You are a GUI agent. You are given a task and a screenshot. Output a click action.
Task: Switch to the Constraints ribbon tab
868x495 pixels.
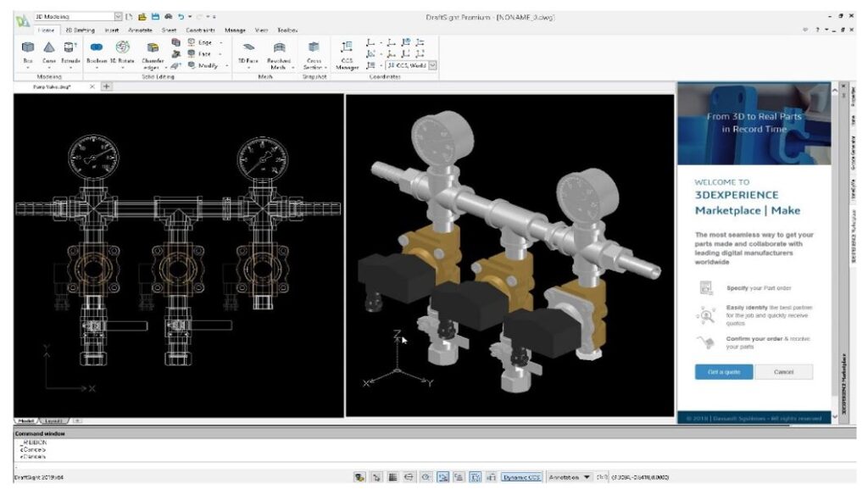(x=200, y=30)
